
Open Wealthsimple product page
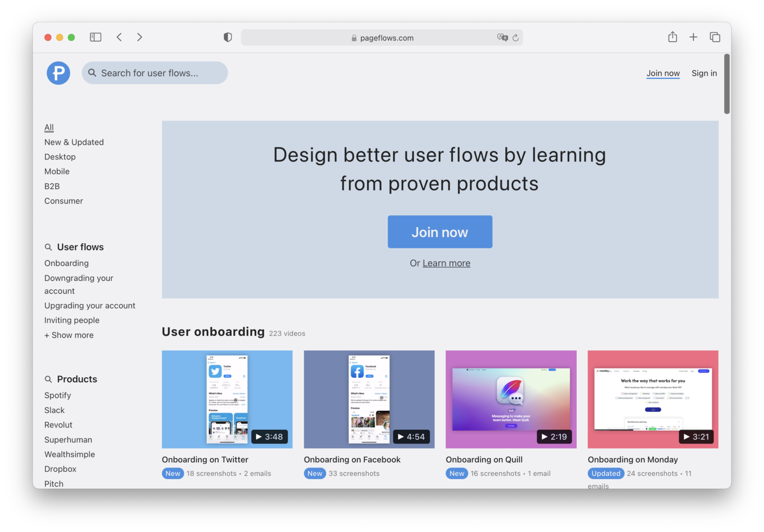pos(70,455)
